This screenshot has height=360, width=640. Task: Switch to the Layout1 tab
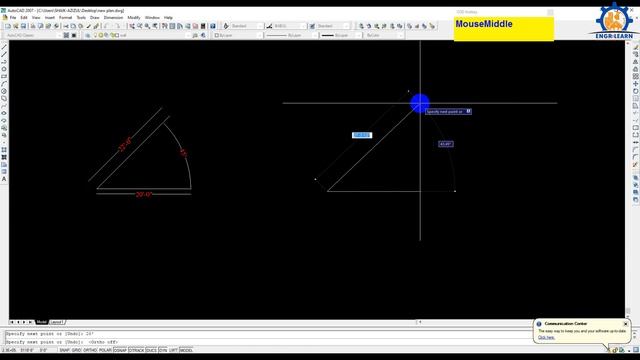[56, 322]
